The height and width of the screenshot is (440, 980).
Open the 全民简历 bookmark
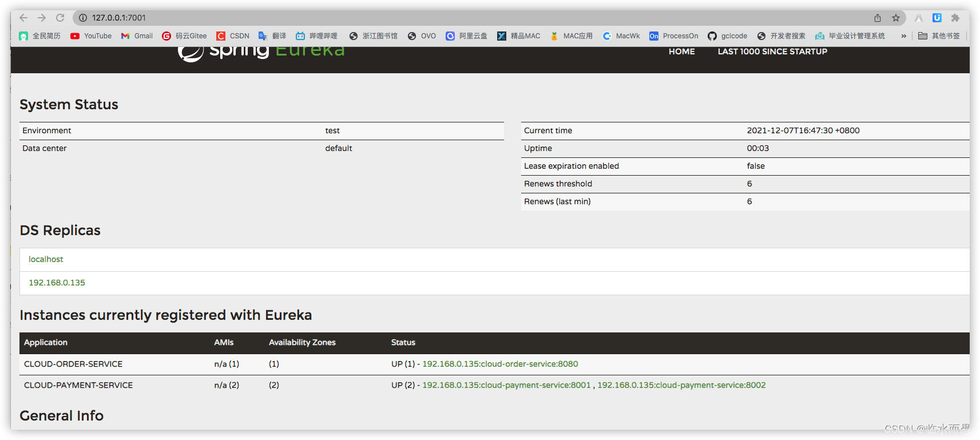(39, 36)
